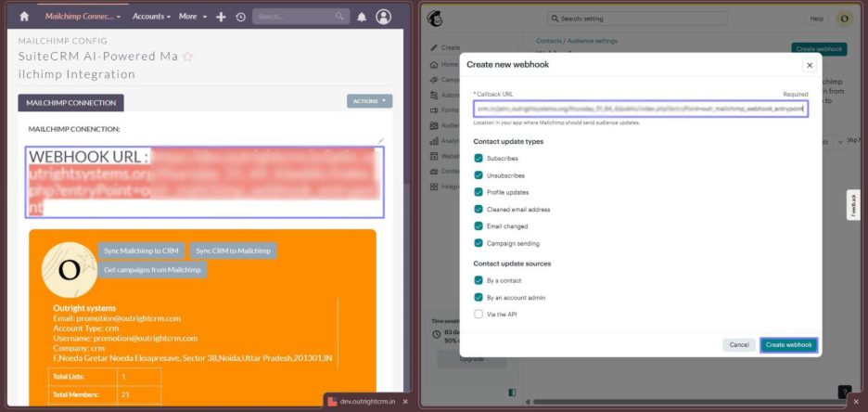
Task: Uncheck the Campaign sending checkbox
Action: tap(479, 243)
